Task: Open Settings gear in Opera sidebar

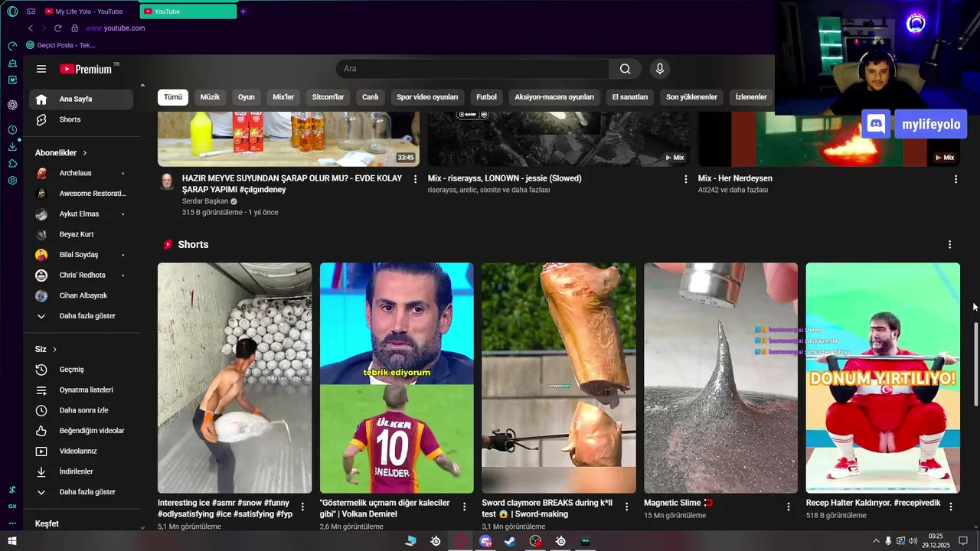Action: [x=12, y=181]
